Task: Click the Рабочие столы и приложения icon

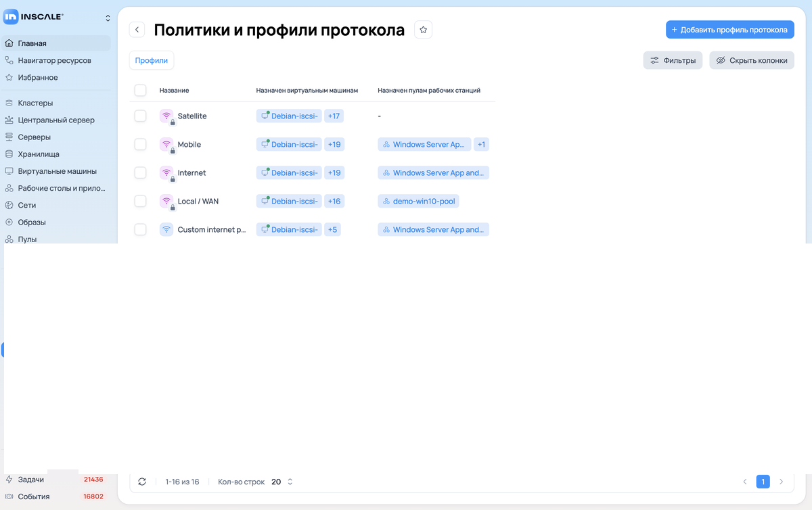Action: (x=9, y=188)
